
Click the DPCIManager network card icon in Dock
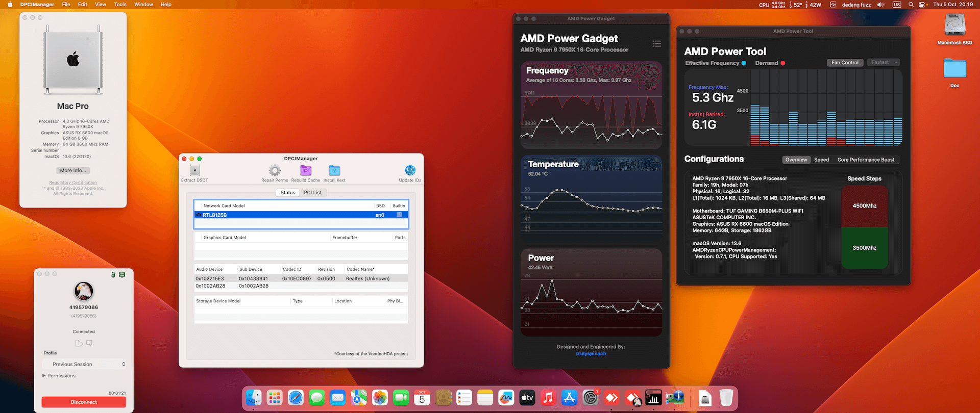click(x=675, y=398)
